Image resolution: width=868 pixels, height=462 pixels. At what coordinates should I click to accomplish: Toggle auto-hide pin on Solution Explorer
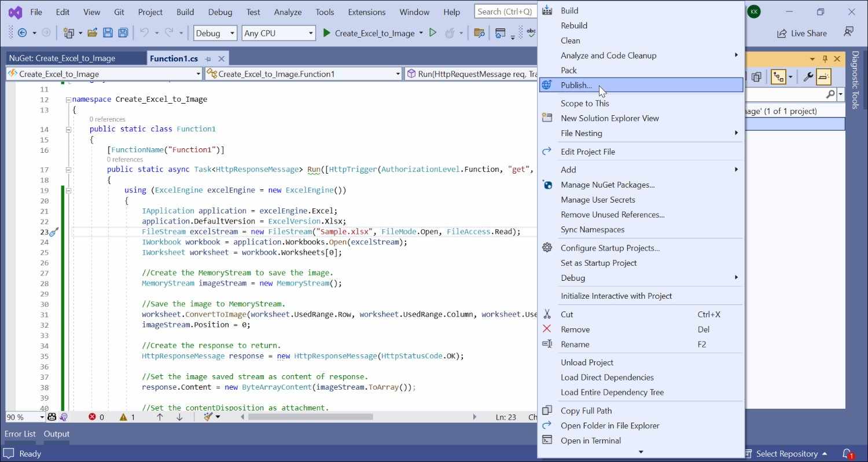coord(825,58)
